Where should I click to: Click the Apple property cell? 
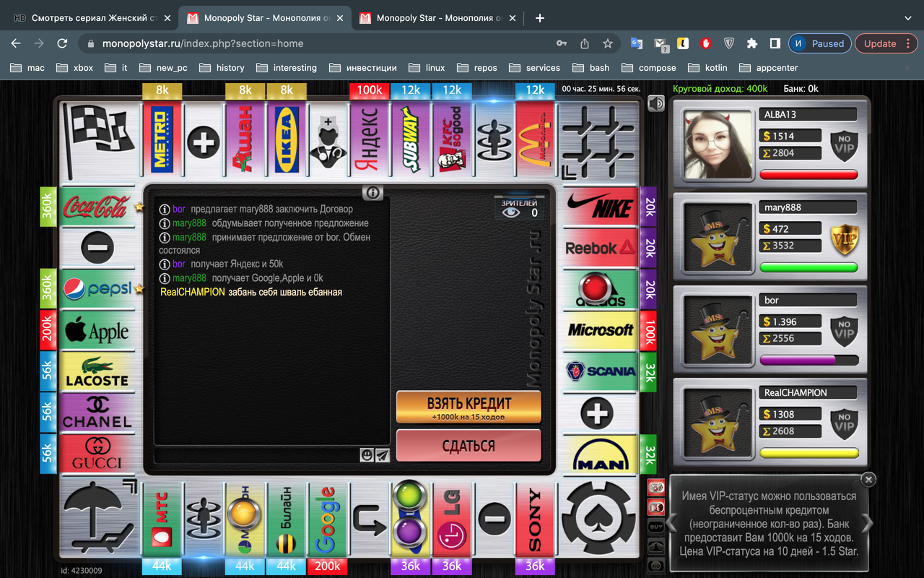coord(97,330)
